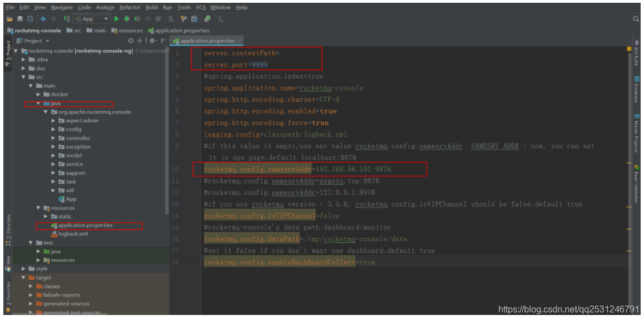Select the App class file
The height and width of the screenshot is (320, 644).
[68, 199]
